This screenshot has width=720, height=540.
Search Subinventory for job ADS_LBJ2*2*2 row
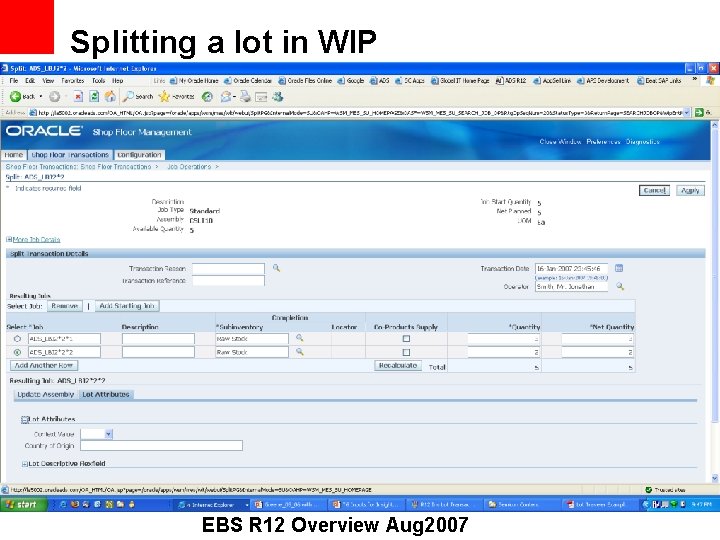[x=300, y=352]
